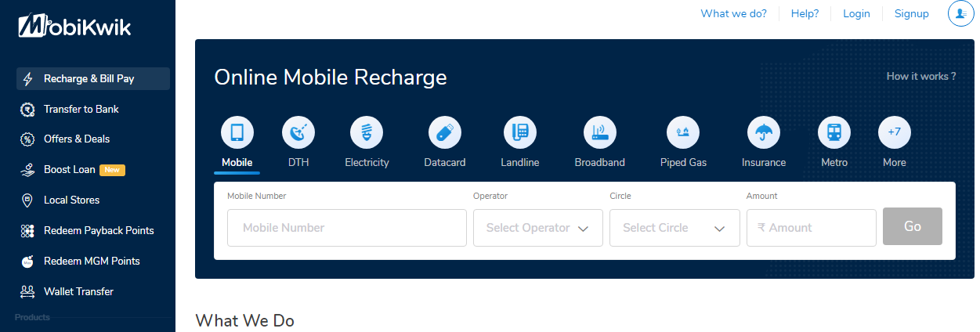
Task: Choose the Metro train icon
Action: [834, 132]
